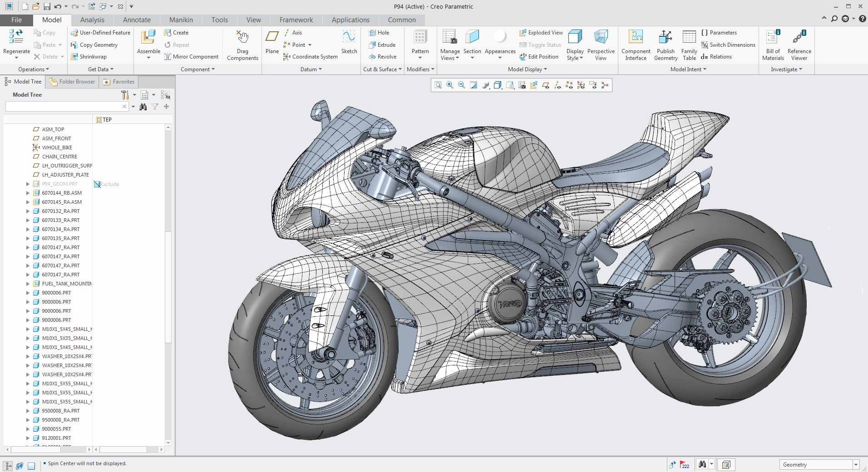Click Zoom In in graphics toolbar
This screenshot has width=868, height=472.
tap(450, 85)
